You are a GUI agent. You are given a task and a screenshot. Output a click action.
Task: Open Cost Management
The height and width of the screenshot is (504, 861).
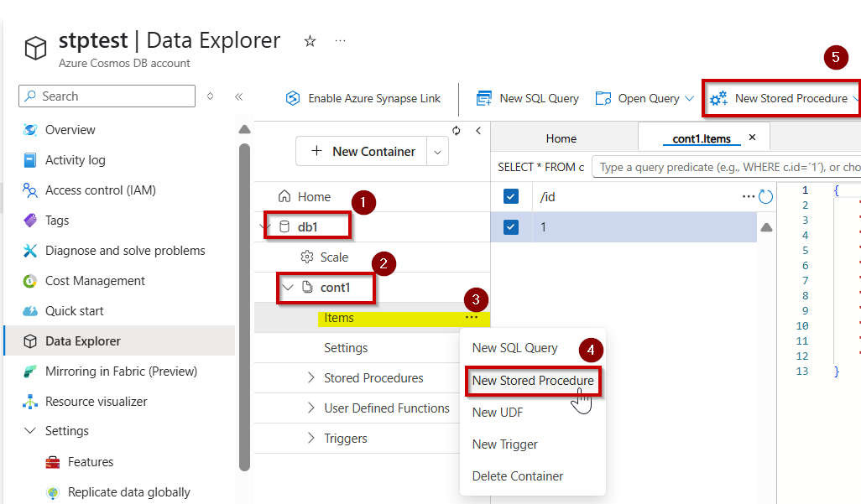click(95, 281)
